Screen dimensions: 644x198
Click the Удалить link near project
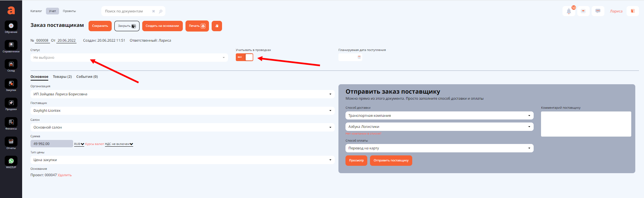point(64,175)
